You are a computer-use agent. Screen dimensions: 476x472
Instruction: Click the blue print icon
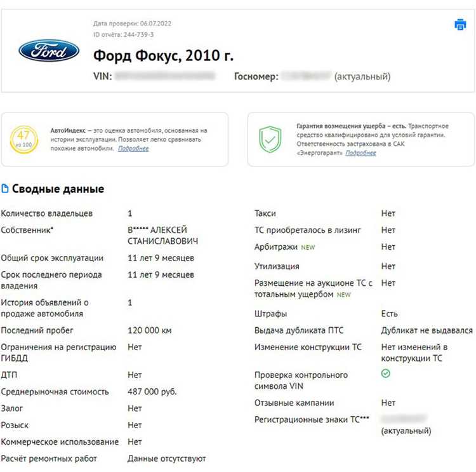click(x=460, y=24)
